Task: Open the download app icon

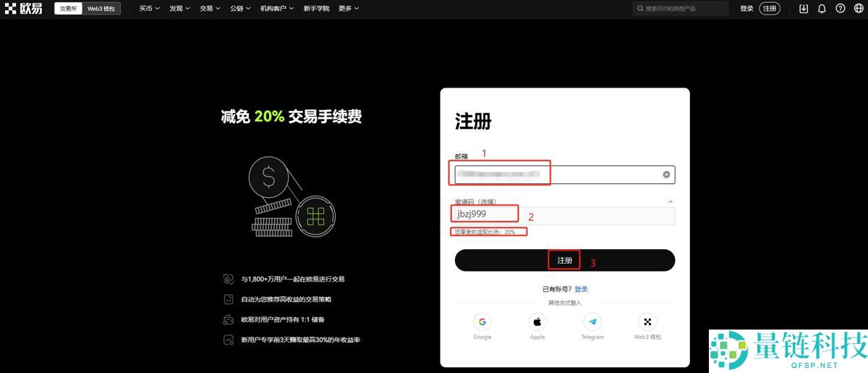Action: 804,9
